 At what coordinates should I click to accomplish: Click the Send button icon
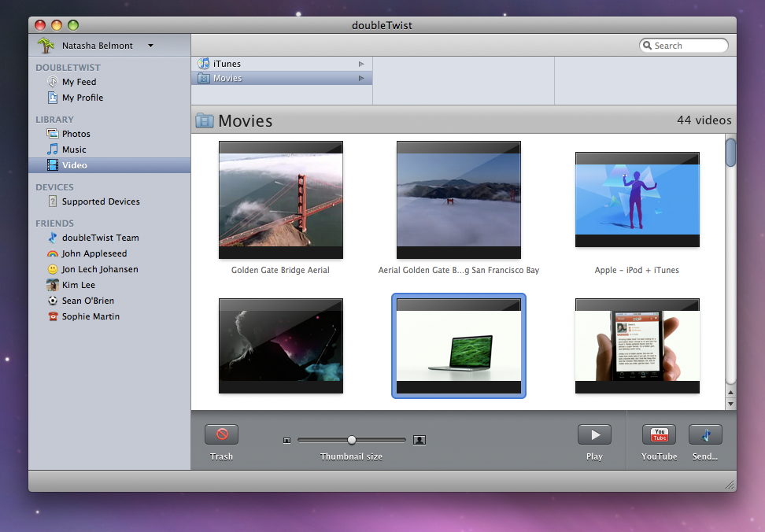coord(705,434)
